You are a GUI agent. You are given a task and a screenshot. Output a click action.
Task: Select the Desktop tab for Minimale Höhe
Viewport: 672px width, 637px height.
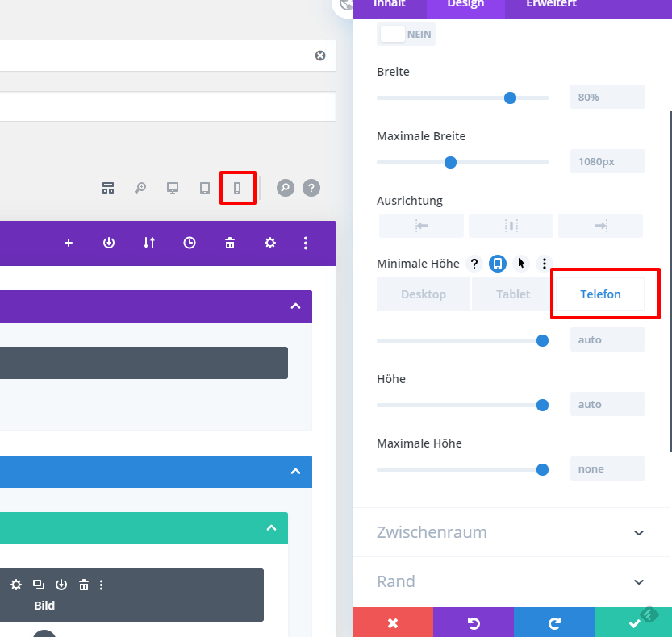coord(424,294)
